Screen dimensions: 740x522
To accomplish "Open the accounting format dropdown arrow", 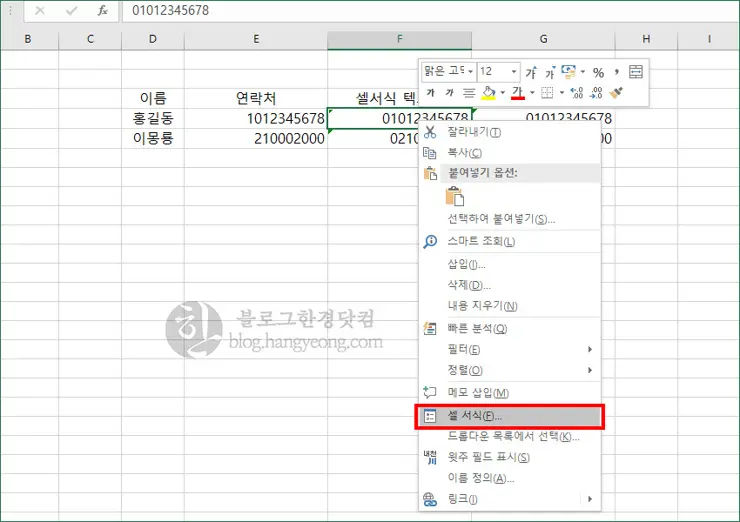I will click(x=583, y=72).
